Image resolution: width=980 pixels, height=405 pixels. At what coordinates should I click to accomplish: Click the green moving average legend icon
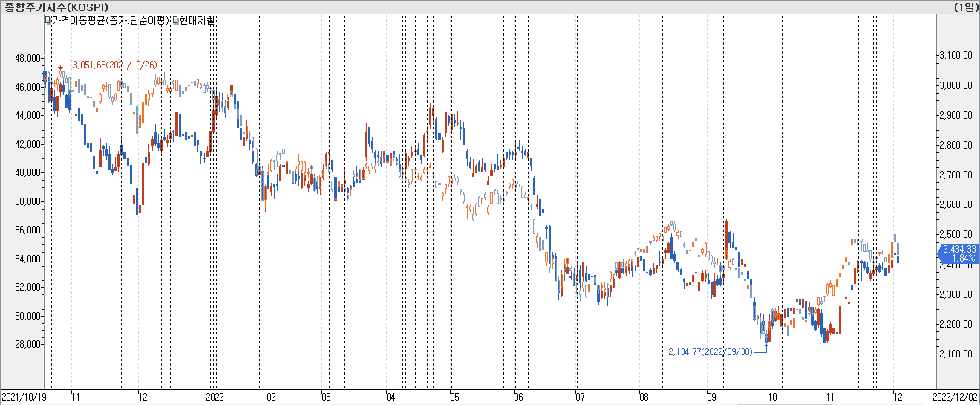click(x=48, y=20)
